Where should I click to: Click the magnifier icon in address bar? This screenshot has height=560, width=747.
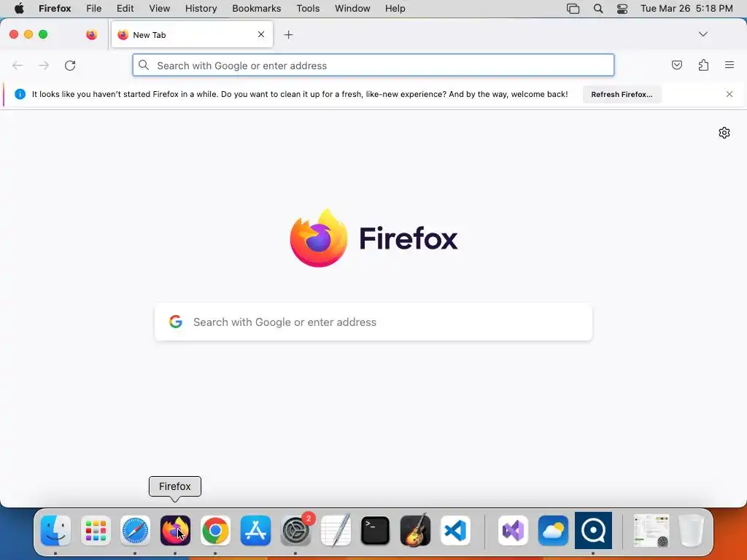144,65
